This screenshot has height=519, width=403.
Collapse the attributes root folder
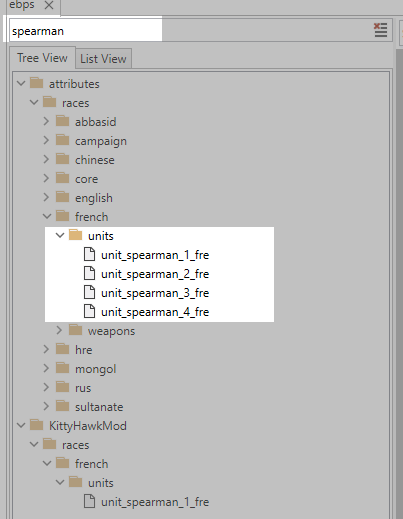coord(21,83)
